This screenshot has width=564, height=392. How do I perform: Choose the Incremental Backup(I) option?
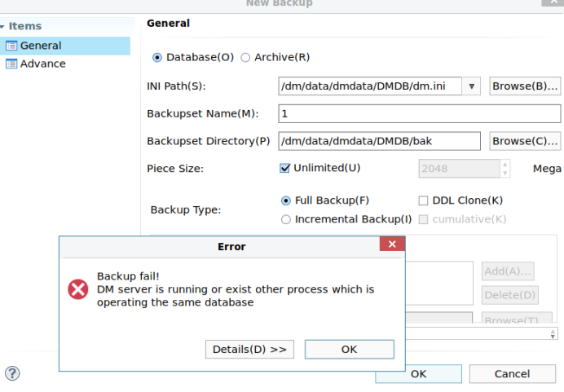(285, 219)
